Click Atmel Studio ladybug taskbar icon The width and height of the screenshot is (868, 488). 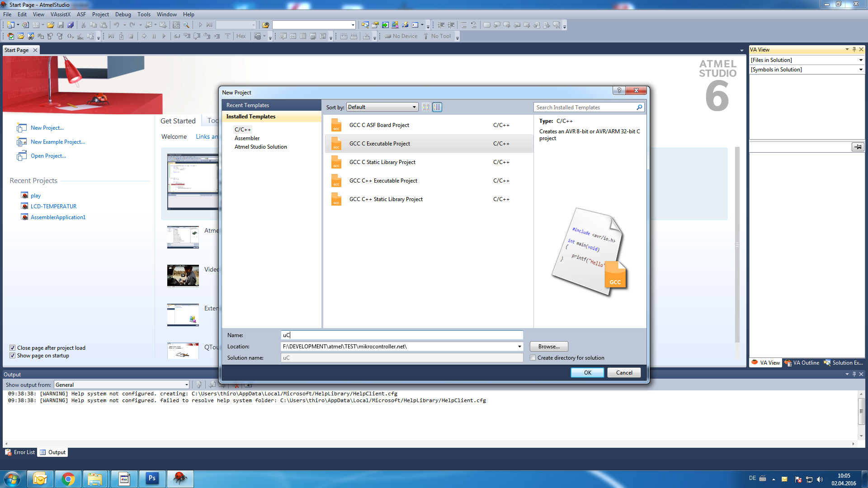[180, 479]
